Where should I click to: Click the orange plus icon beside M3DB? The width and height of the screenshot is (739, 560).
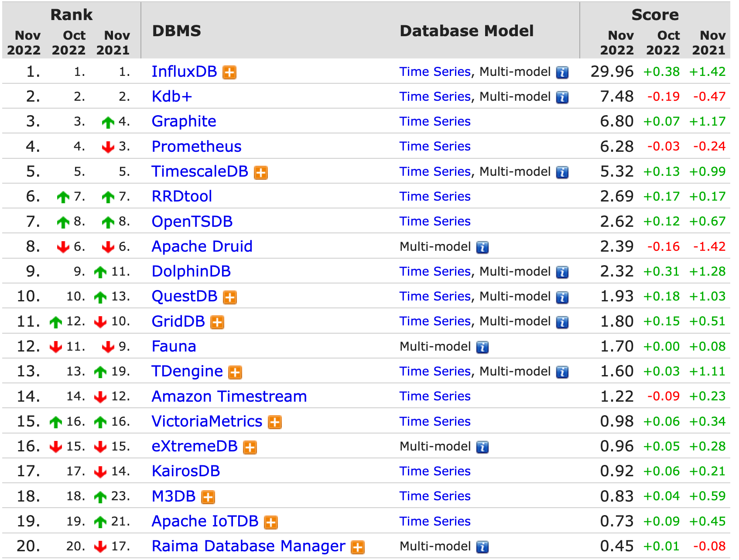(x=208, y=497)
